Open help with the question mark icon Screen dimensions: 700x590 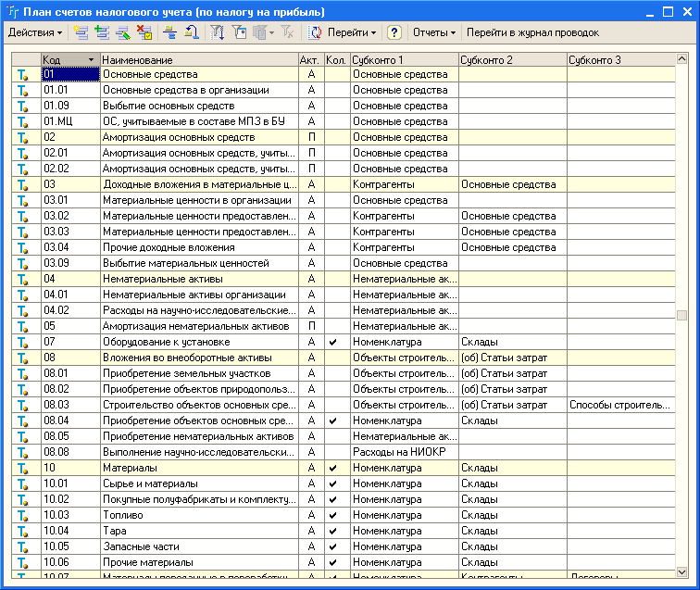pyautogui.click(x=394, y=32)
